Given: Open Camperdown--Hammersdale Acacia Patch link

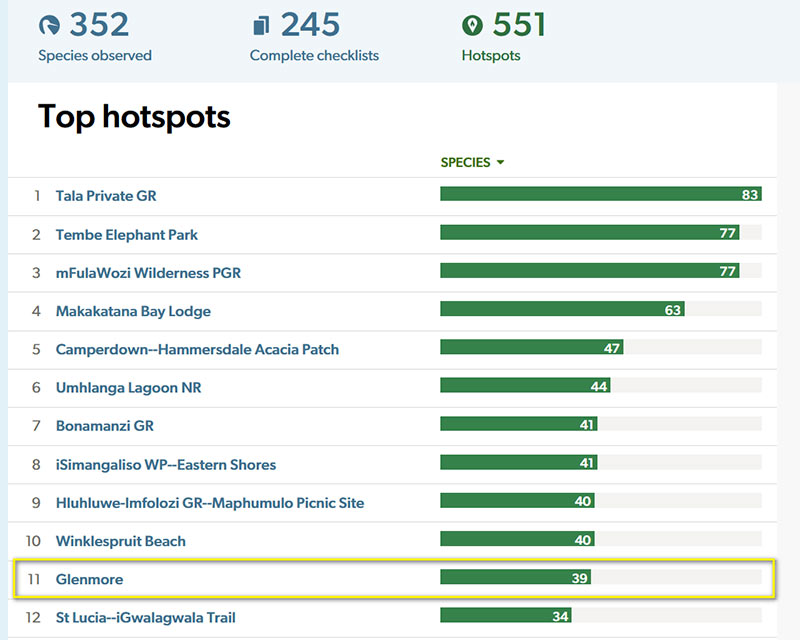Looking at the screenshot, I should pos(197,350).
